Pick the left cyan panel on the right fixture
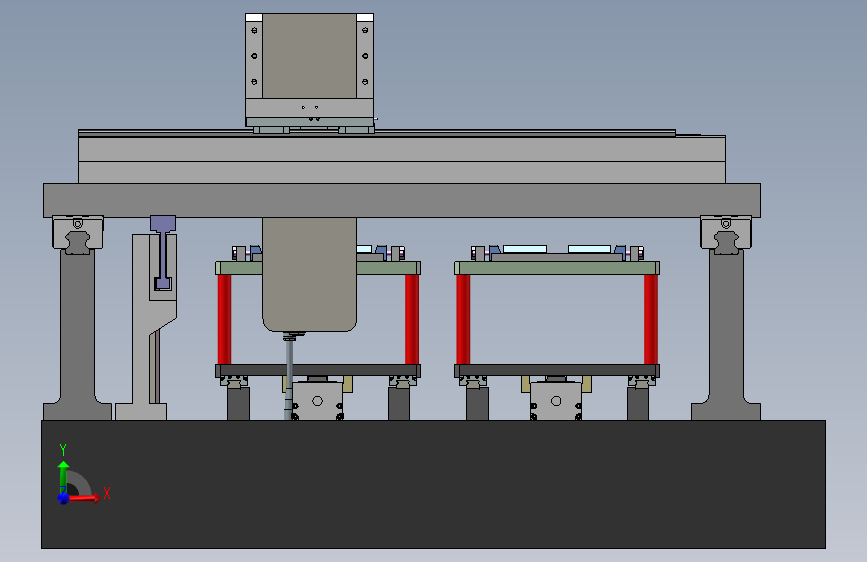The height and width of the screenshot is (562, 867). [525, 249]
